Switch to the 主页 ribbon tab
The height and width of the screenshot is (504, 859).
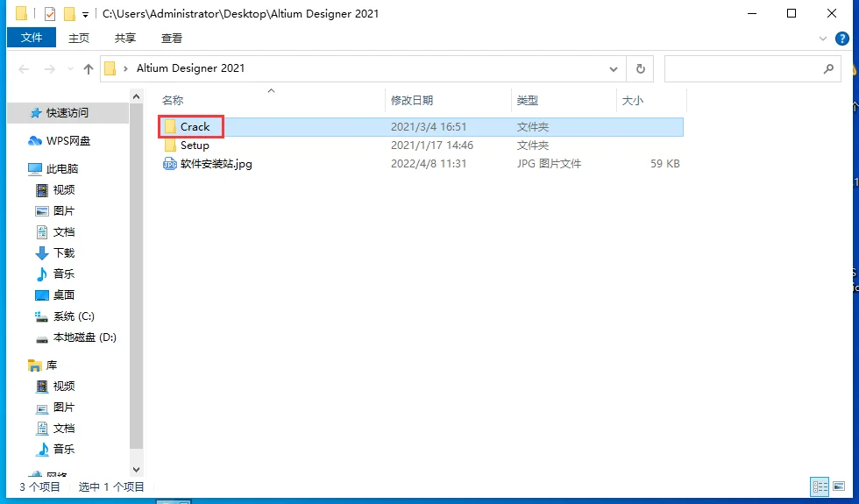tap(78, 38)
